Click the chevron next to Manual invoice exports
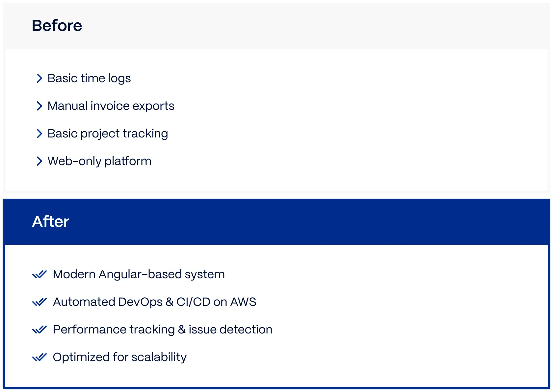The height and width of the screenshot is (392, 553). coord(39,106)
